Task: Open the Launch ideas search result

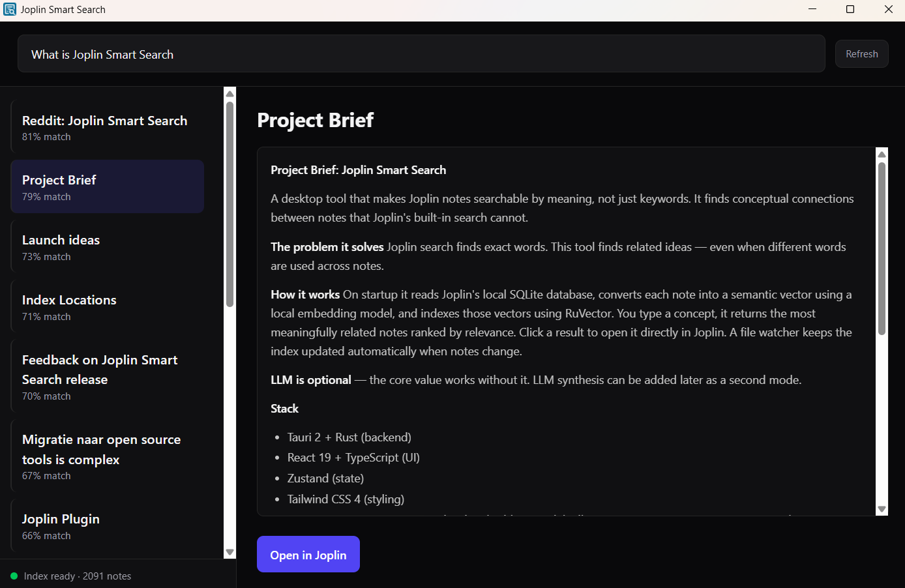Action: pyautogui.click(x=108, y=247)
